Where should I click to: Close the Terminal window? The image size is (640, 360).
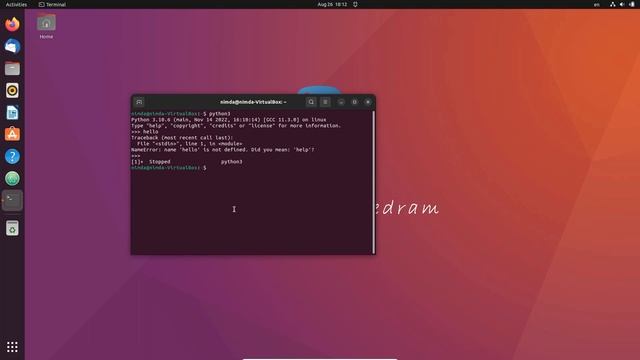[x=368, y=102]
